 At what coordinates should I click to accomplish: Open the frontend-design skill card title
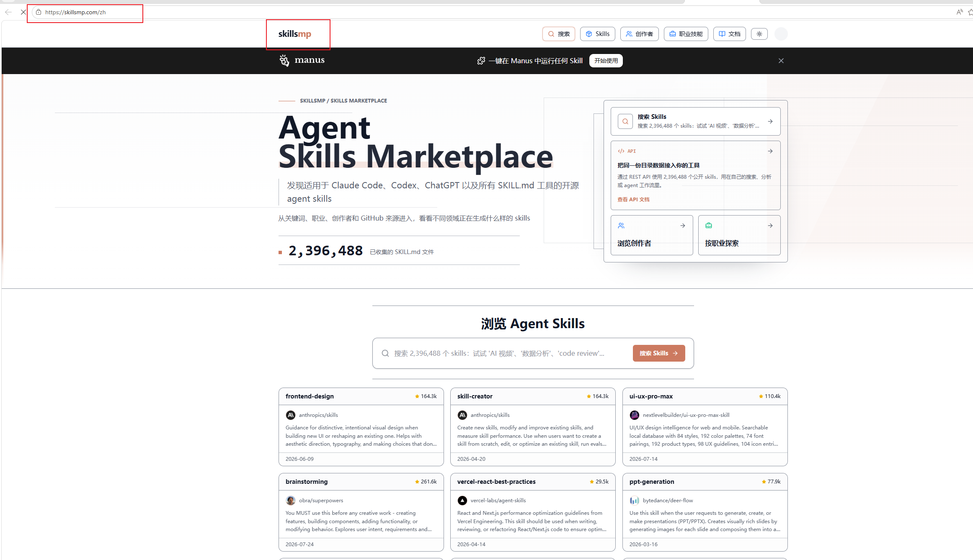[310, 396]
